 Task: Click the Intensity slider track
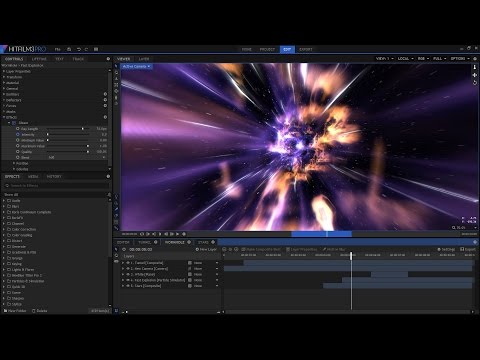coord(68,134)
